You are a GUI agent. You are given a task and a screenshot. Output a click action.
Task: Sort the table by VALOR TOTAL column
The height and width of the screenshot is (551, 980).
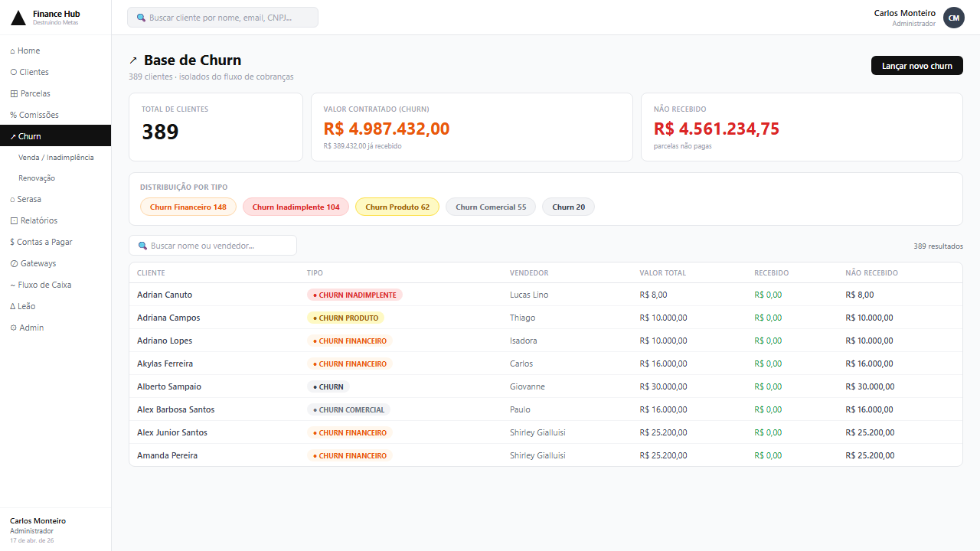[x=663, y=272]
